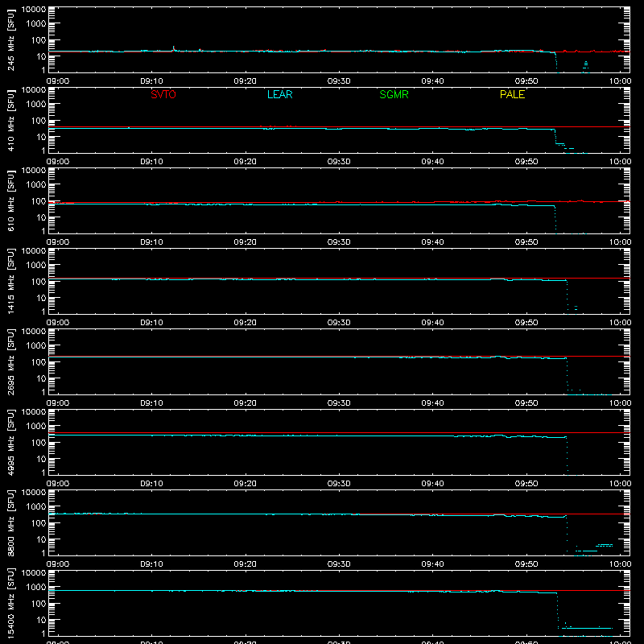Click the 09:20 time label under the 8800 MHz plot
644x644 pixels.
coord(246,564)
